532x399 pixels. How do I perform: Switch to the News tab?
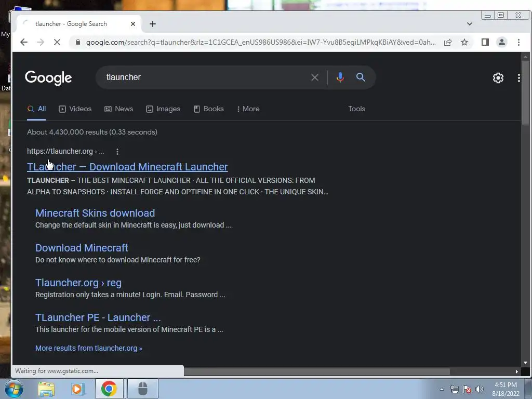tap(119, 109)
